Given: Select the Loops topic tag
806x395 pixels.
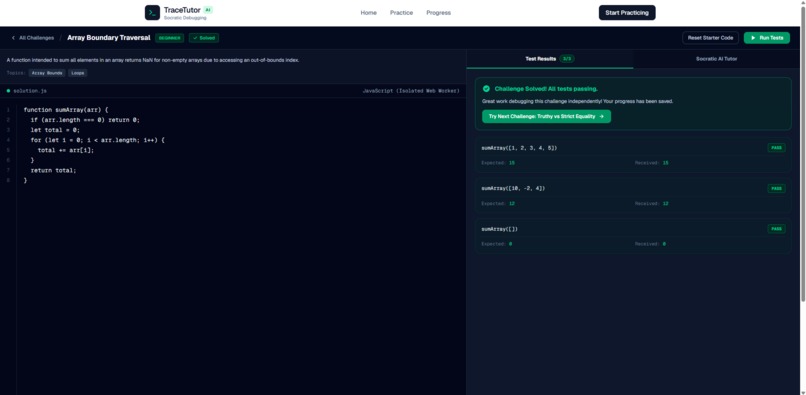Looking at the screenshot, I should pyautogui.click(x=78, y=73).
